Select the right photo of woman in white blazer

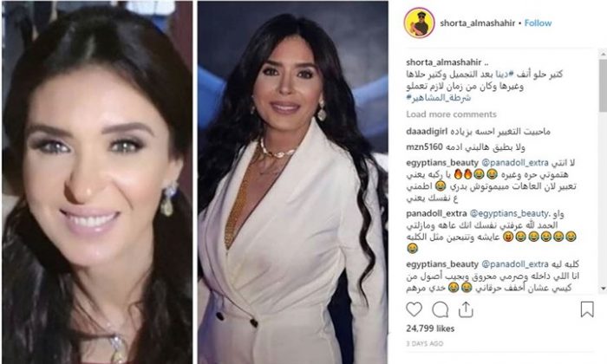(293, 183)
